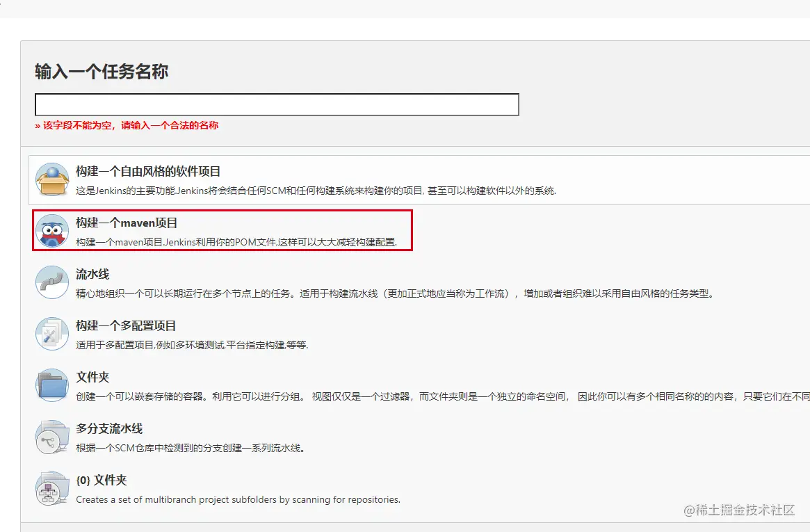The image size is (810, 532).
Task: Select the pipeline pipe icon
Action: coord(52,282)
